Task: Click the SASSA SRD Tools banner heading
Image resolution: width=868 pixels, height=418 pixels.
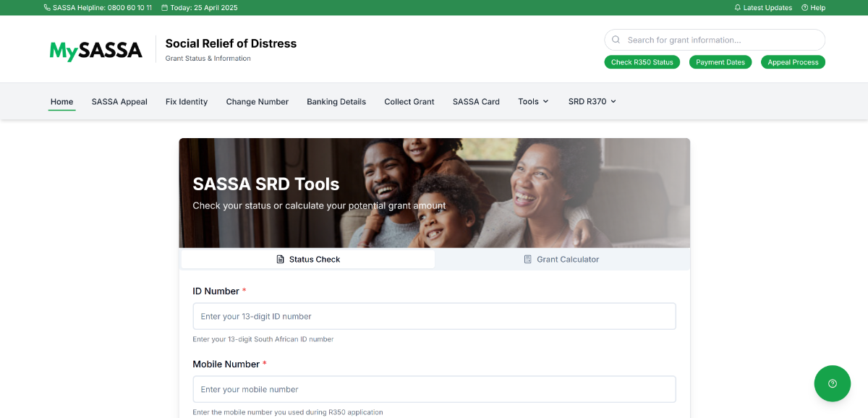Action: pos(266,184)
